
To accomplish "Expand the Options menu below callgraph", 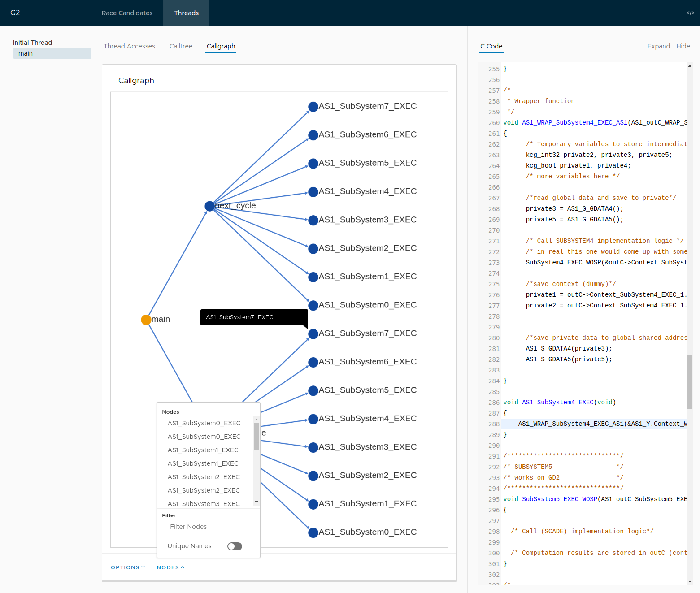I will coord(128,567).
